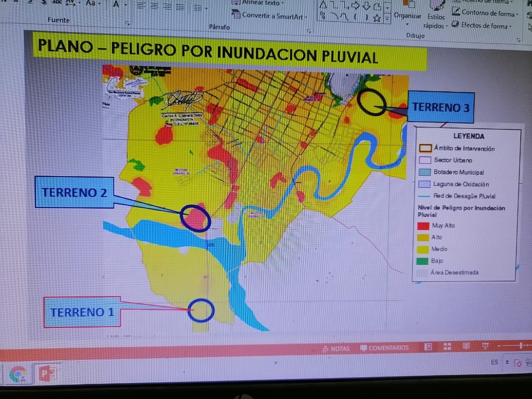Select the TERRENO 3 callout box

[x=441, y=107]
